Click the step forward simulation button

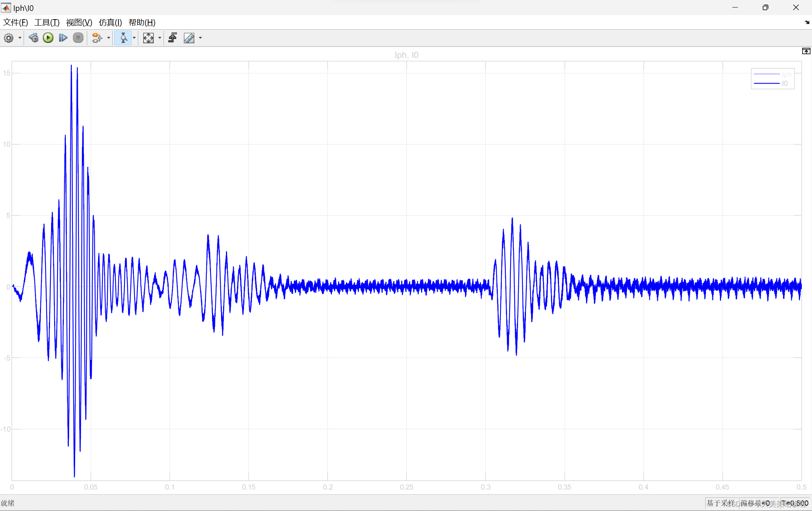pos(63,38)
